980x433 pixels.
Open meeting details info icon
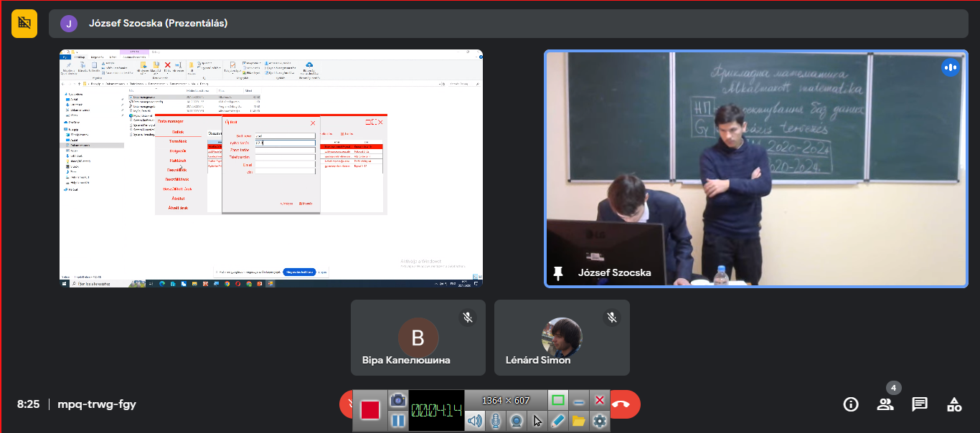pos(851,404)
